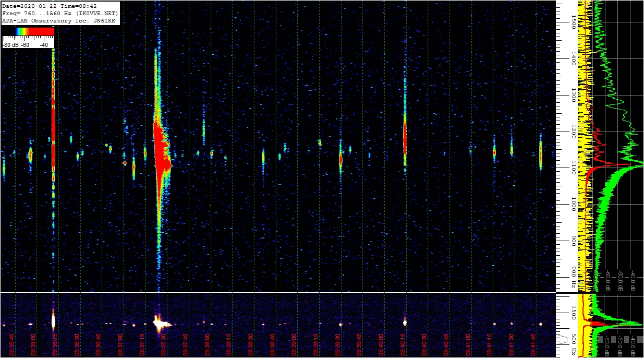The image size is (644, 358).
Task: Select the 08:39:45 time marker
Action: (359, 344)
